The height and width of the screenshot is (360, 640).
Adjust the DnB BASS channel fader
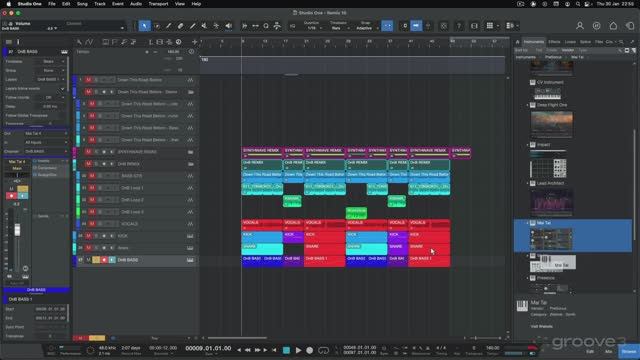tap(17, 229)
